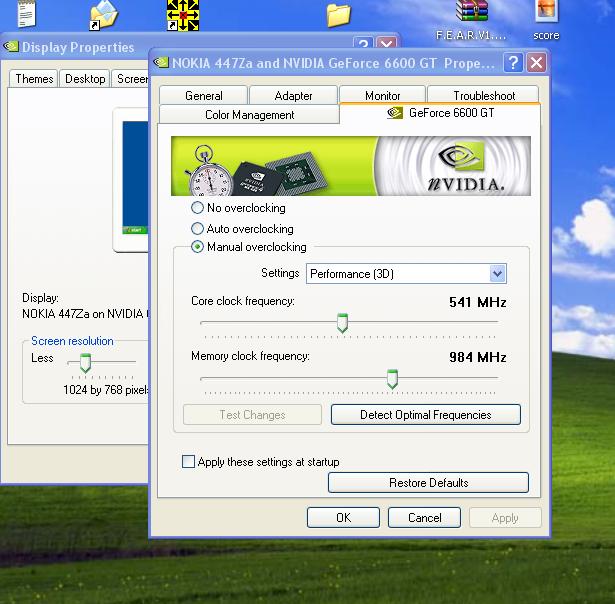Screen dimensions: 615x604
Task: Switch to the Adapter tab
Action: [293, 96]
